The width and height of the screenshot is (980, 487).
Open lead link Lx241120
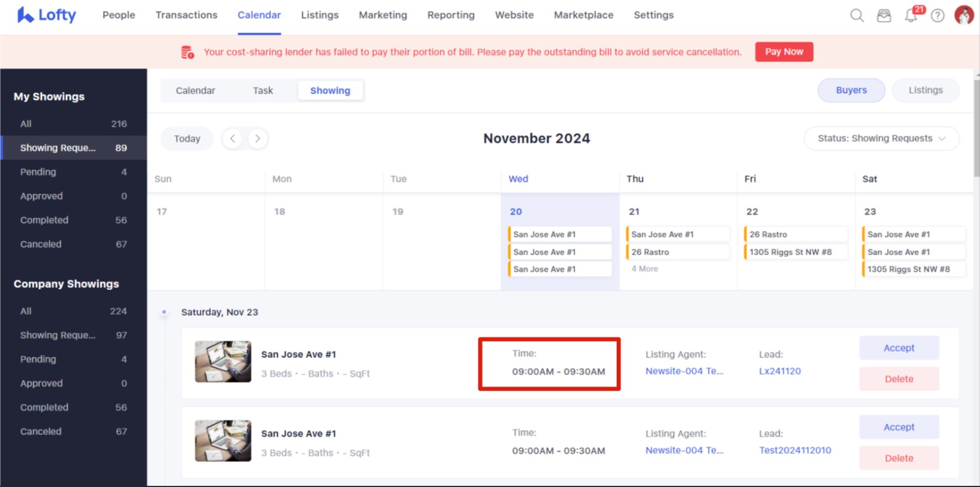tap(780, 371)
